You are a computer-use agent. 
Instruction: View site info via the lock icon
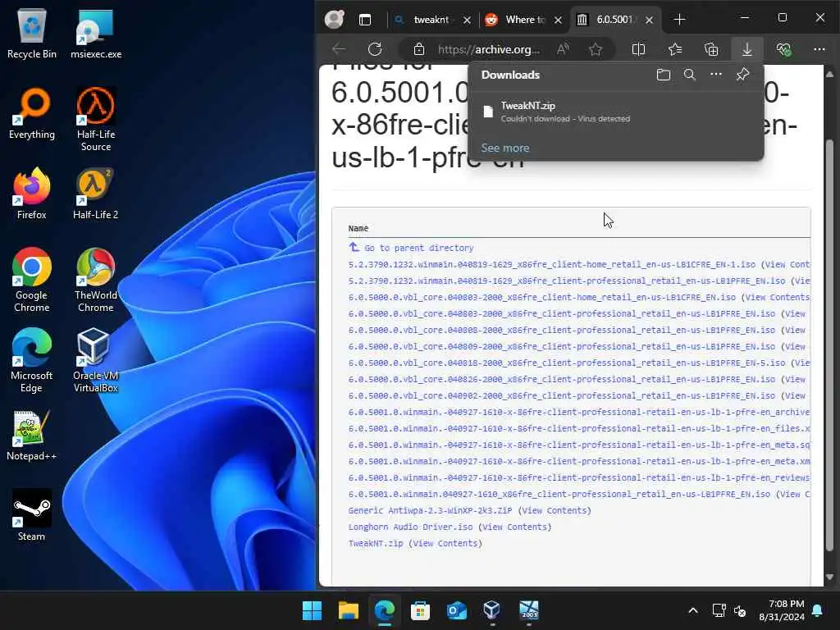click(419, 49)
